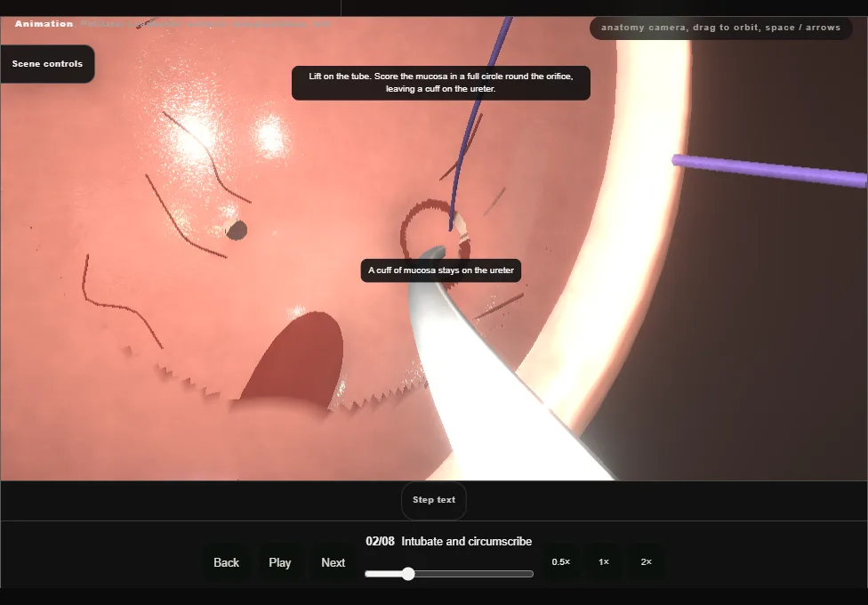Screen dimensions: 868x605
Task: Click the '02/08 Intubate and circumscribe' step title
Action: point(449,541)
